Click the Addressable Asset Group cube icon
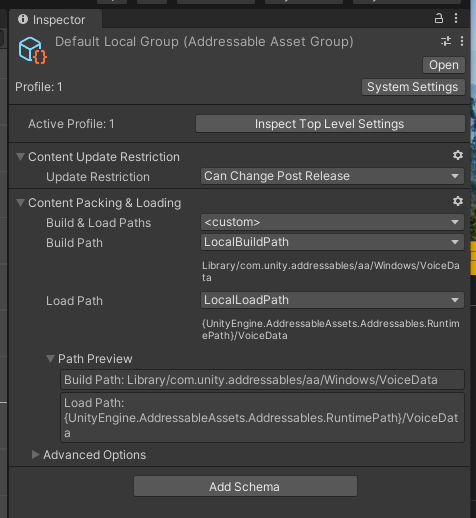 click(x=33, y=50)
